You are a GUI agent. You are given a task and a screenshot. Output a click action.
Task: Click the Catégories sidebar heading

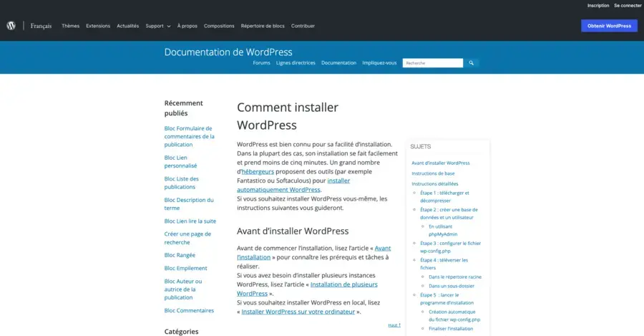(x=181, y=332)
